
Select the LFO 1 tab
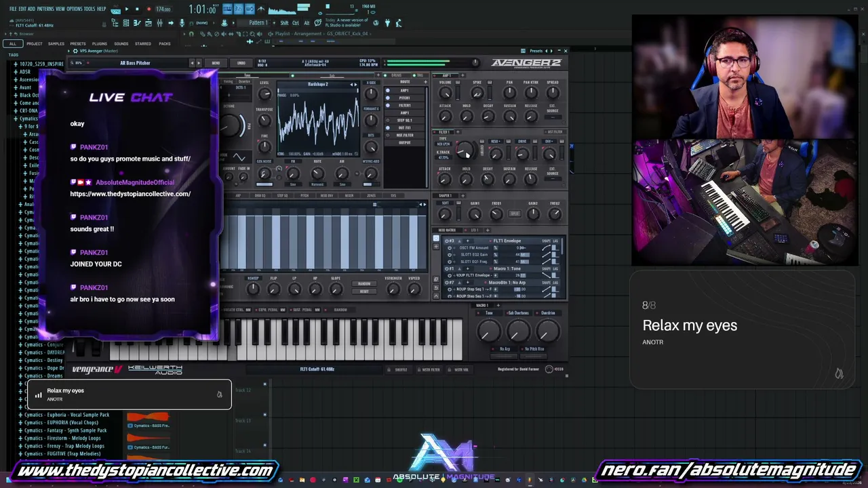(x=475, y=230)
